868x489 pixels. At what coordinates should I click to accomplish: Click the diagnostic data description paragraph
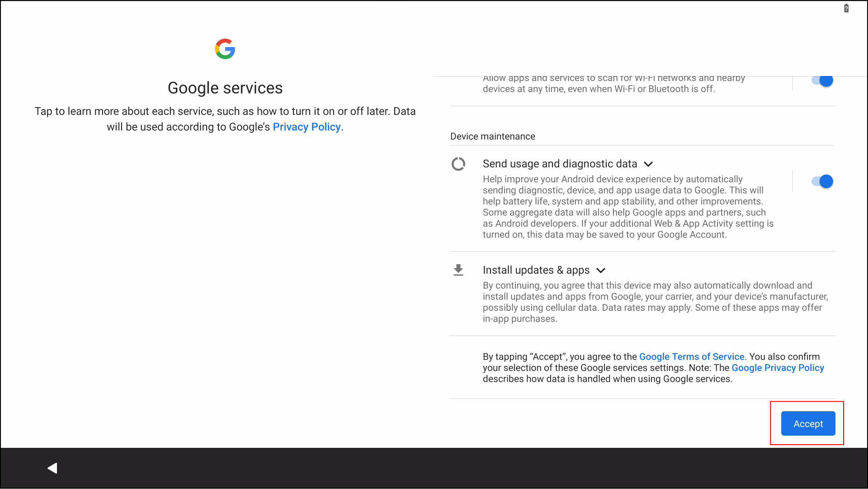628,207
